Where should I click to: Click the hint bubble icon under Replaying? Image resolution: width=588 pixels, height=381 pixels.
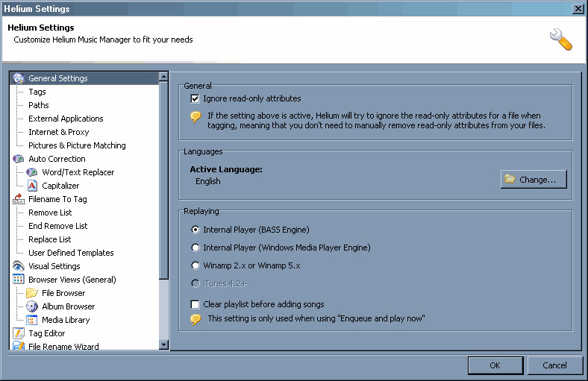196,320
